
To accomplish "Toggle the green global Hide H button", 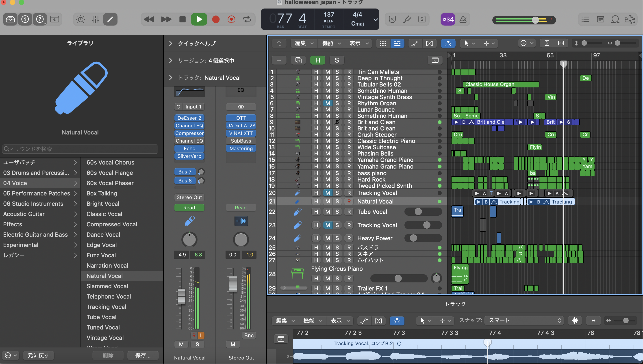I will point(317,60).
